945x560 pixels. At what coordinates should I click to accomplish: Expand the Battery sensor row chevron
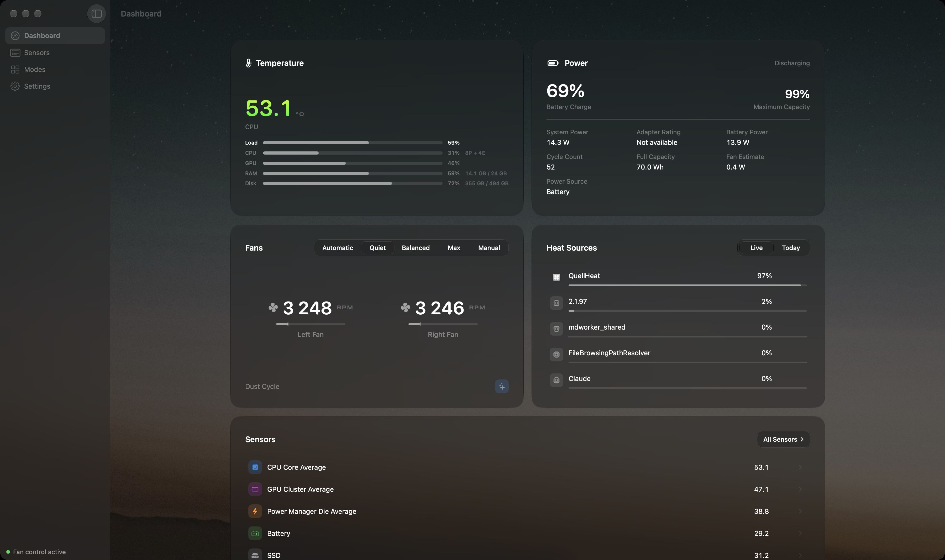click(800, 533)
